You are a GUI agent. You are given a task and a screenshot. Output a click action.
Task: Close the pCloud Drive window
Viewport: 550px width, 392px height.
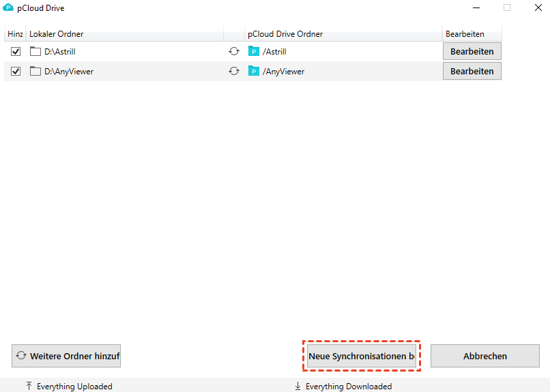point(538,7)
